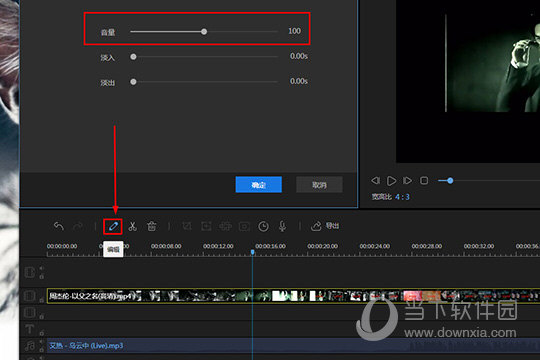Step to next frame in preview

coord(407,180)
